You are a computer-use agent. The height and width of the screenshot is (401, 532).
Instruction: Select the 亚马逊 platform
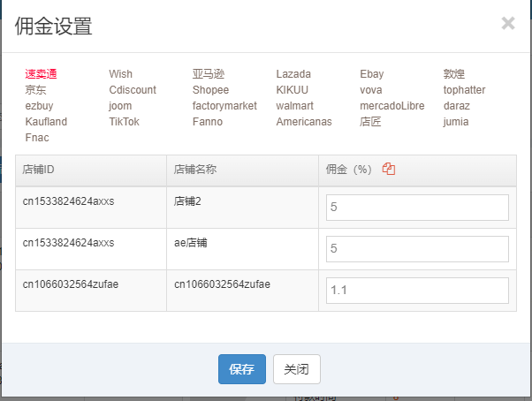[x=209, y=74]
